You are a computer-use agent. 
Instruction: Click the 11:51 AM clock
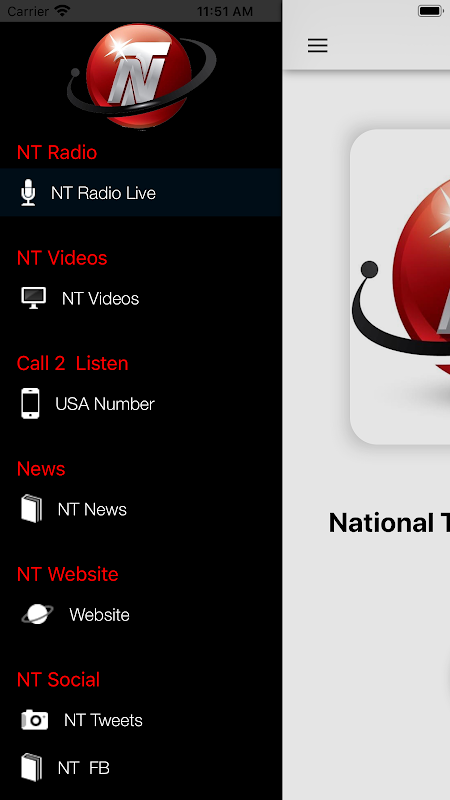tap(225, 11)
